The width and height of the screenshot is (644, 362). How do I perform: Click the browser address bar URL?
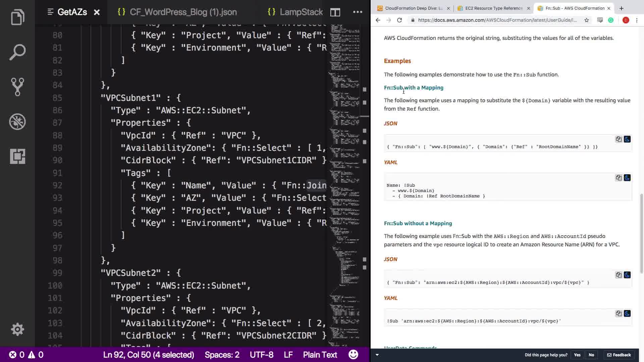point(497,20)
